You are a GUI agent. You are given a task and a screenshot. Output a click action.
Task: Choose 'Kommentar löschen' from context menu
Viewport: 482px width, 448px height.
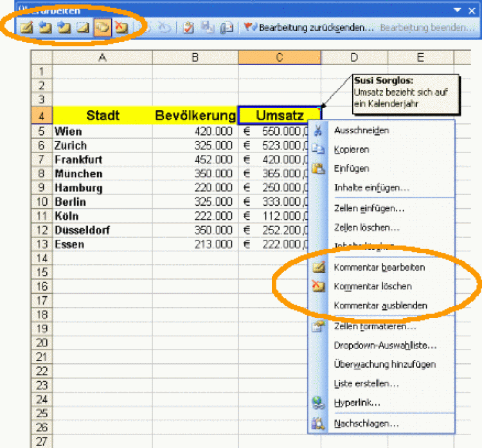coord(373,286)
